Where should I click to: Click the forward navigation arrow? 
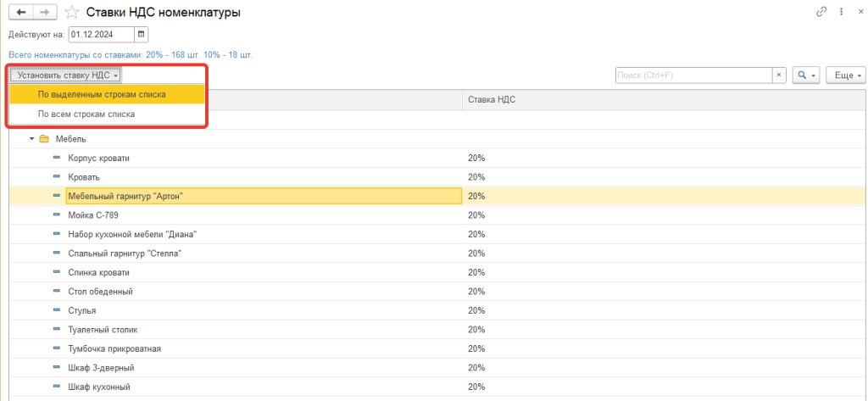click(46, 13)
